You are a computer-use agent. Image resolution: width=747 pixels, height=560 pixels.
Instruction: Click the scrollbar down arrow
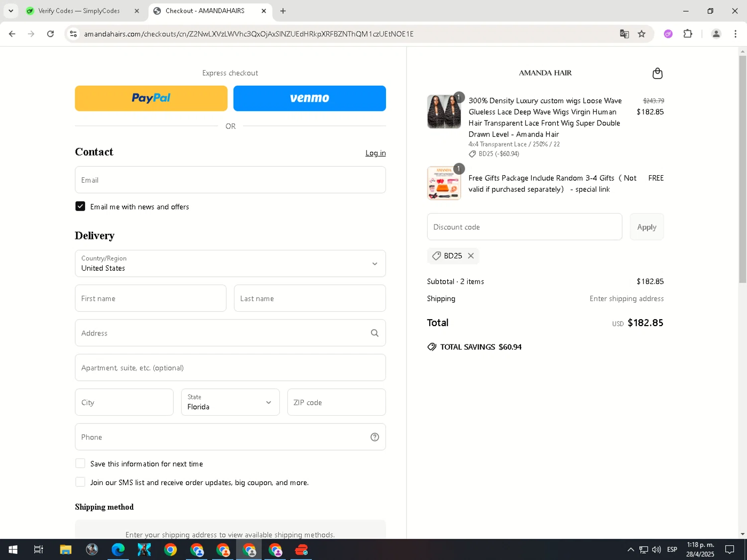(x=743, y=534)
